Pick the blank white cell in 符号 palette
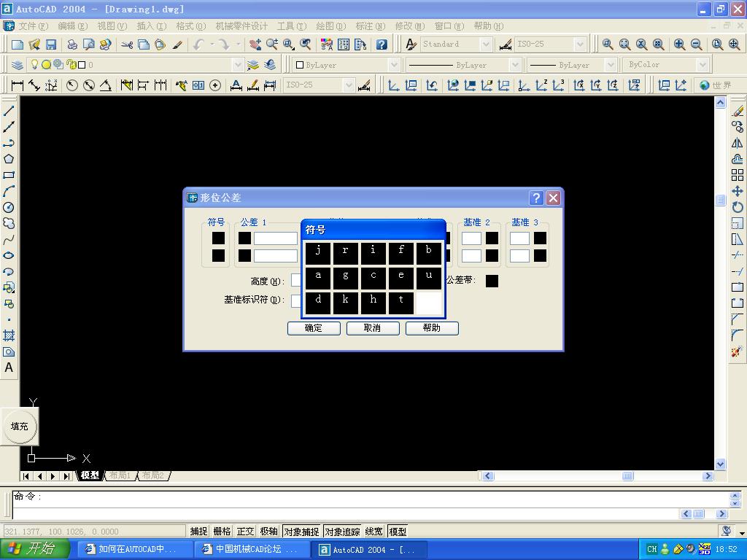The image size is (747, 560). click(x=429, y=303)
